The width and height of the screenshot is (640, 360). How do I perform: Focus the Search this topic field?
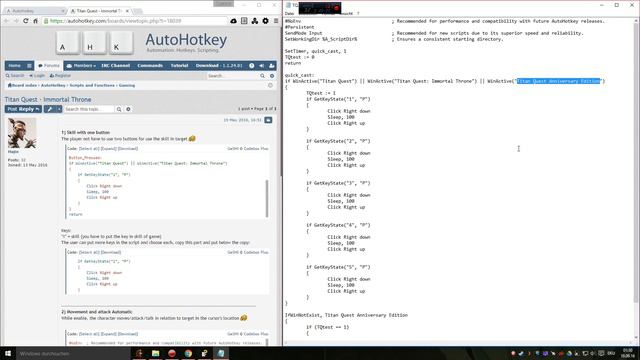[x=89, y=109]
